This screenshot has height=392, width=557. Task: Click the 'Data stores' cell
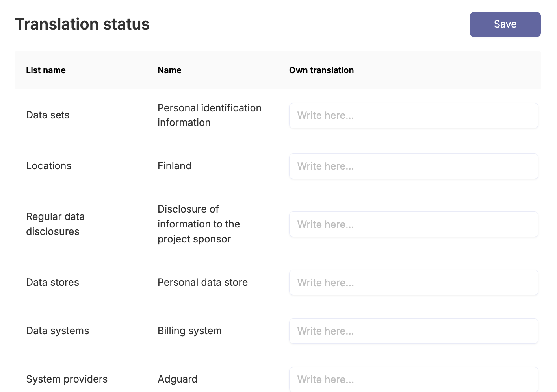coord(52,282)
